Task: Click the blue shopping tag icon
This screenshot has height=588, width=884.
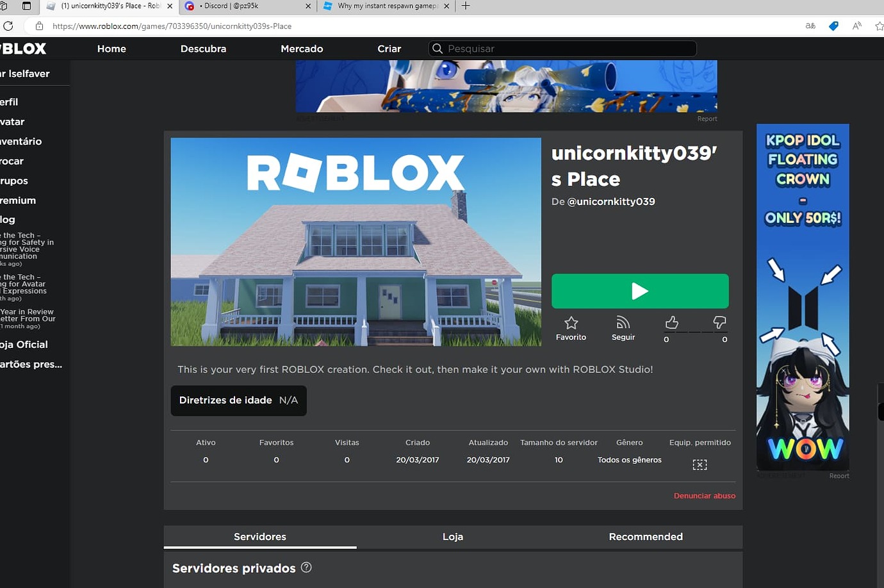Action: coord(833,26)
